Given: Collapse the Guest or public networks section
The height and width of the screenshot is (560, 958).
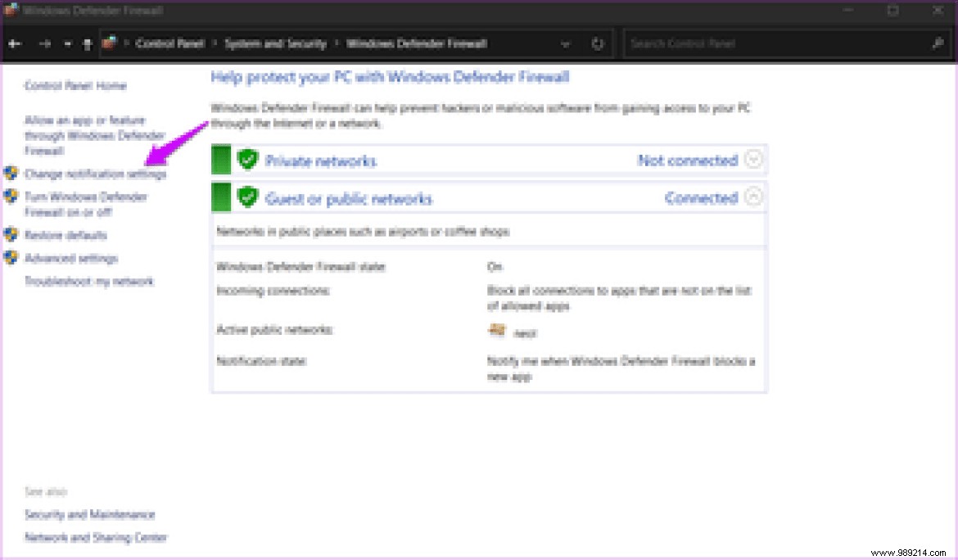Looking at the screenshot, I should (756, 197).
